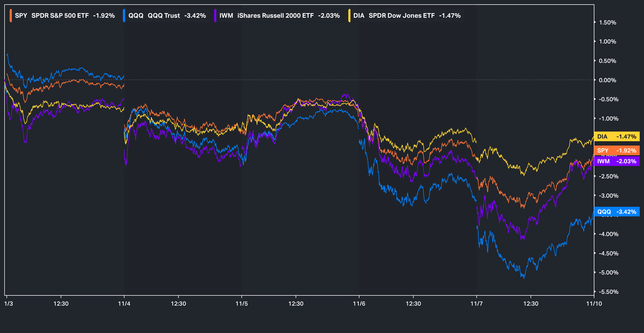The image size is (644, 333).
Task: Select the QQQ Trust legend entry
Action: pyautogui.click(x=167, y=16)
